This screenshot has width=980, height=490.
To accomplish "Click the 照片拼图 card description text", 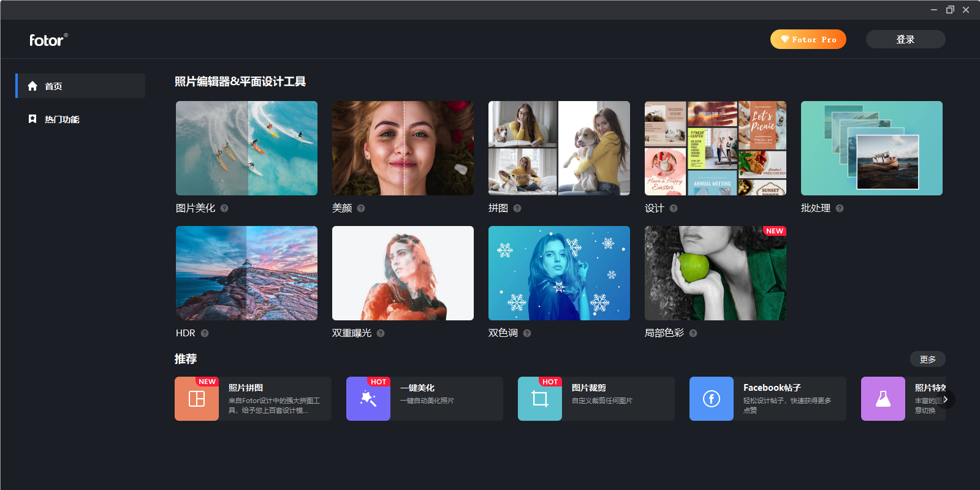I will pyautogui.click(x=274, y=405).
